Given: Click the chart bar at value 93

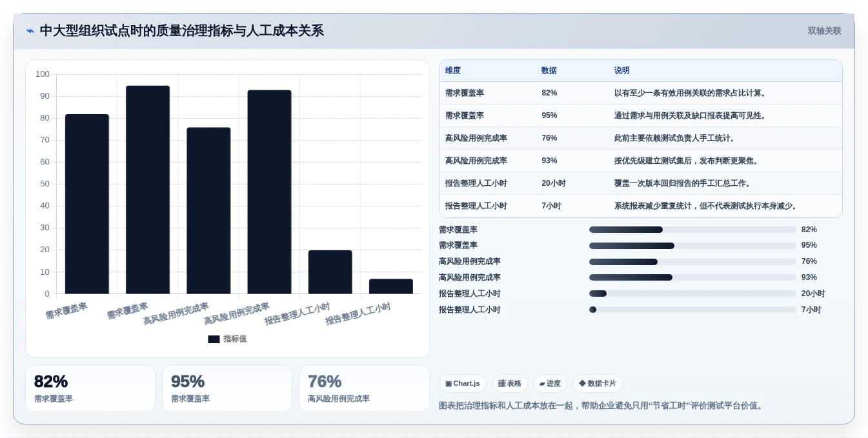Looking at the screenshot, I should (x=269, y=192).
